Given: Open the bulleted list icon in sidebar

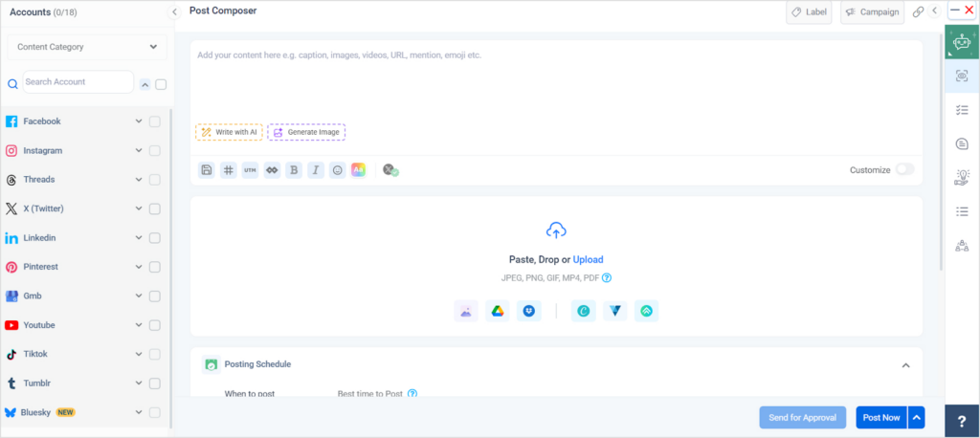Looking at the screenshot, I should 962,211.
